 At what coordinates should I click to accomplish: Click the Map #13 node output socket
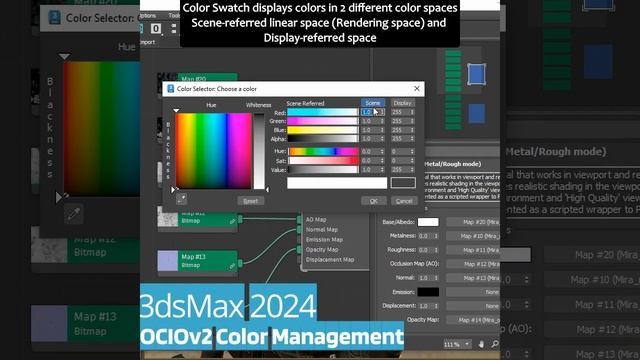240,263
